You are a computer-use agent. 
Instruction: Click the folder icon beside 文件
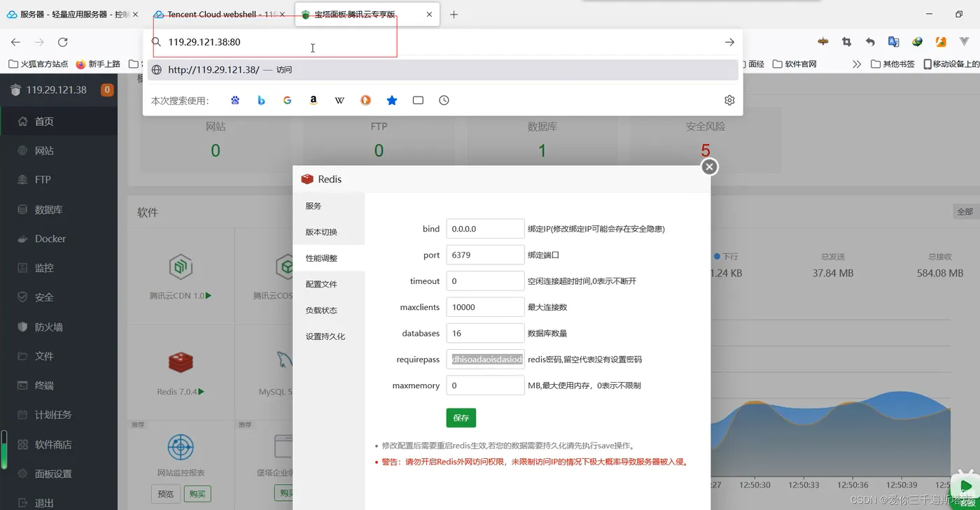pyautogui.click(x=22, y=356)
